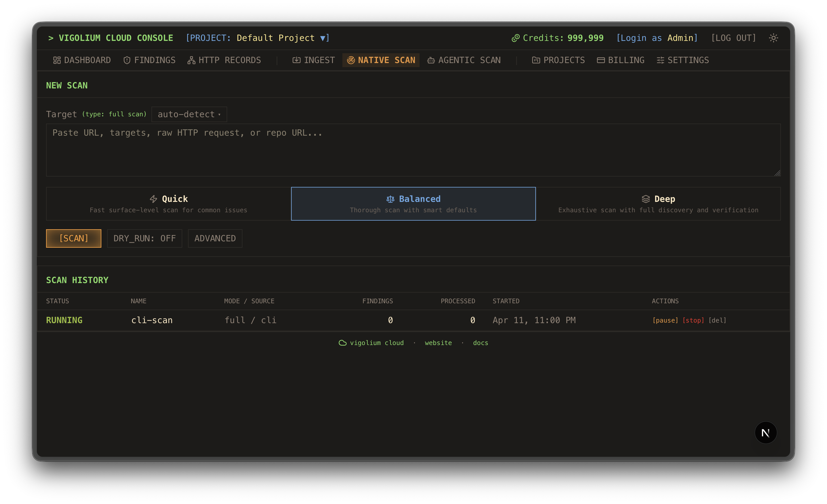Switch to AGENTIC SCAN tab
This screenshot has height=504, width=827.
click(x=464, y=60)
